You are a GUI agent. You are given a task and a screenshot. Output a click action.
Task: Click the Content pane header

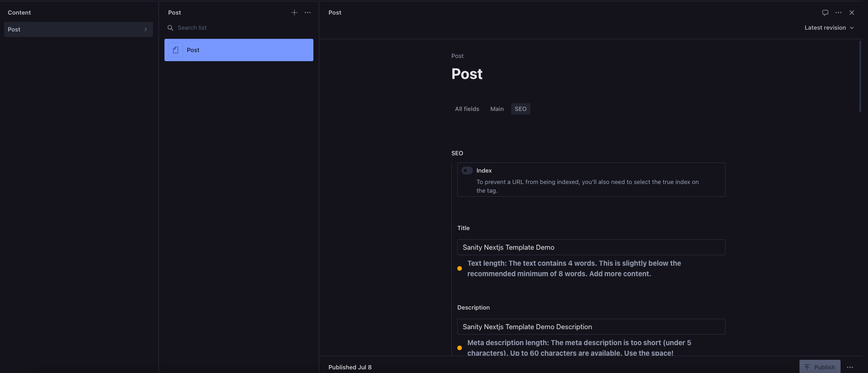[19, 13]
